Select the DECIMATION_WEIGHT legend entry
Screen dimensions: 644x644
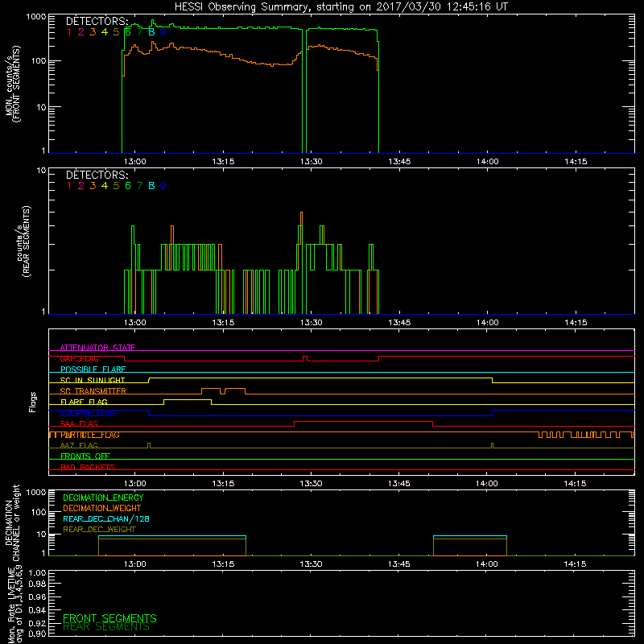(102, 508)
